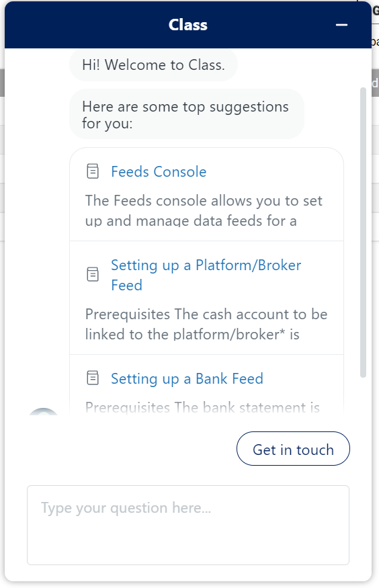Viewport: 379px width, 588px height.
Task: Open Setting up a Bank Feed article
Action: click(x=187, y=378)
